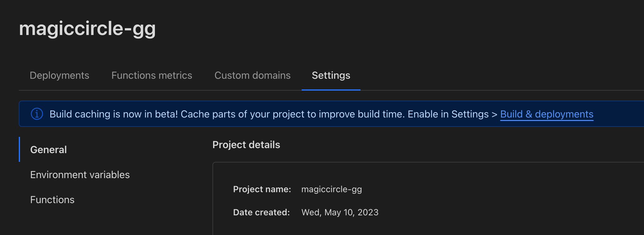Click the Project details heading
This screenshot has height=235, width=644.
pos(246,145)
